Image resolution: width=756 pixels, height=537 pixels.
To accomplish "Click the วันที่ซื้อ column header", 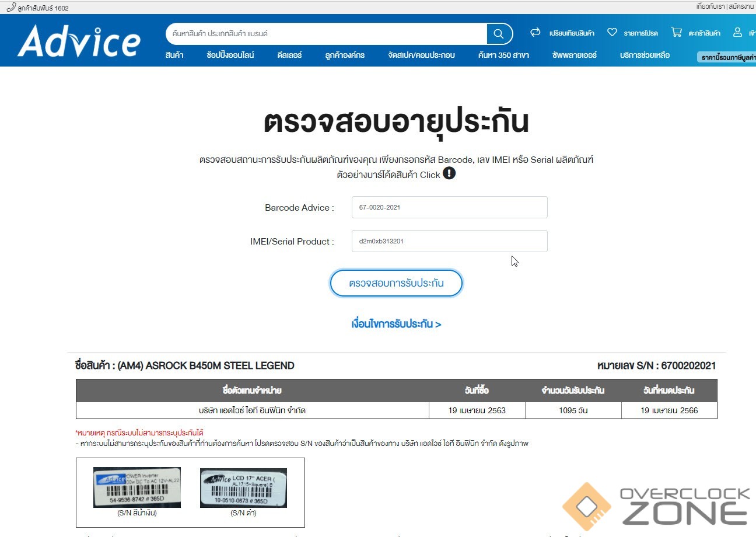I will click(477, 390).
